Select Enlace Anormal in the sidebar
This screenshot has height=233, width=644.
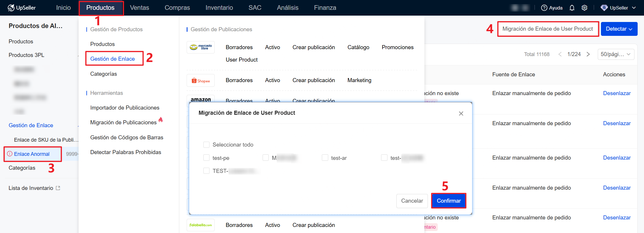[32, 154]
